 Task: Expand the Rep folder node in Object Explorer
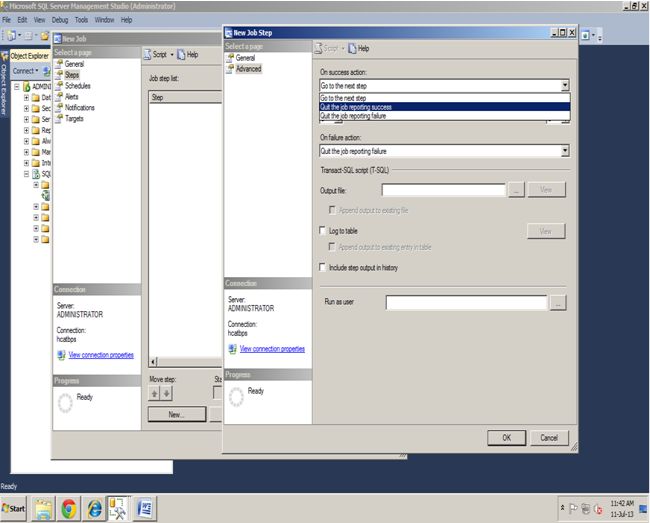click(x=26, y=130)
